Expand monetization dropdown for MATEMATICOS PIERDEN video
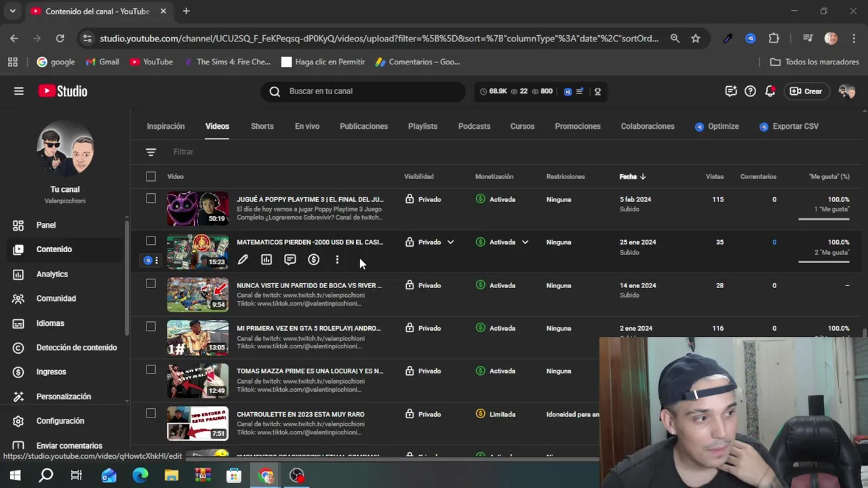The image size is (868, 488). tap(525, 242)
